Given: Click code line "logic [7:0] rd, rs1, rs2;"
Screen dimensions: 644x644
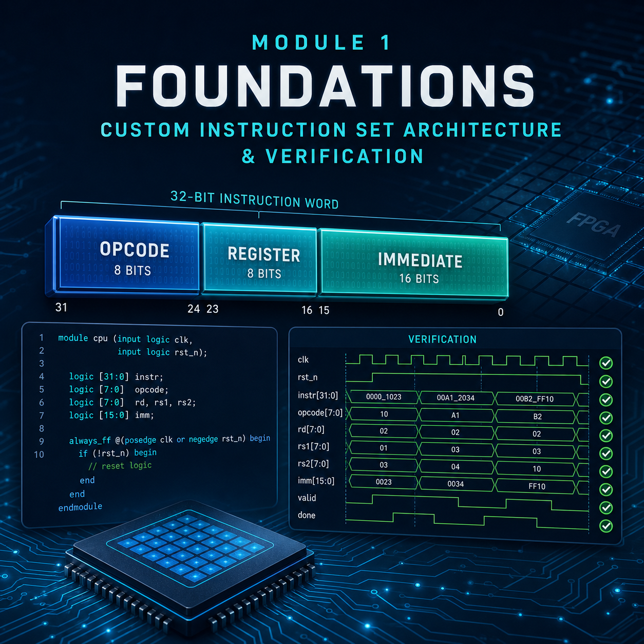Looking at the screenshot, I should (132, 403).
